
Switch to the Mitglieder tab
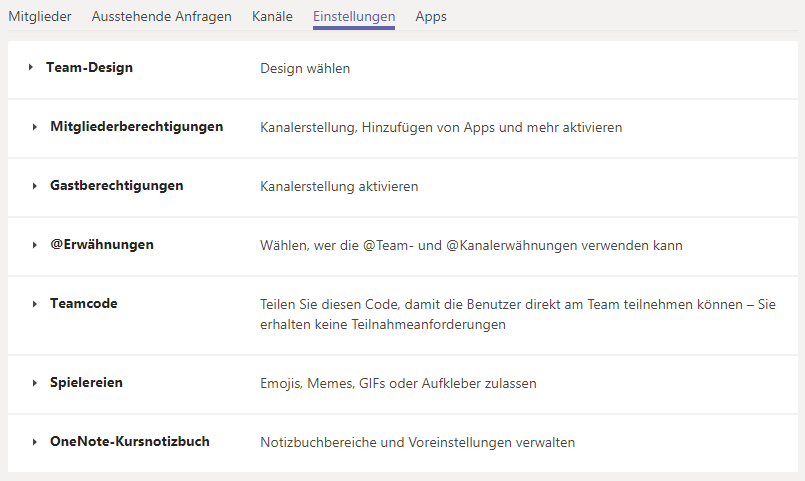click(x=40, y=16)
